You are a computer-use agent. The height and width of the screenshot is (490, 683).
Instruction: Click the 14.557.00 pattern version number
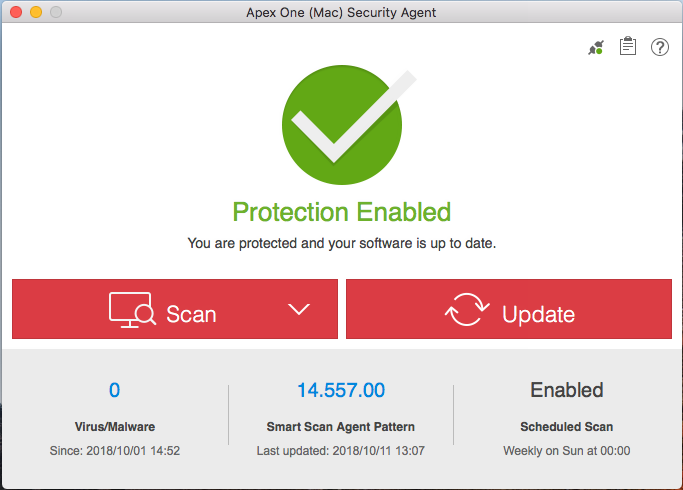coord(341,390)
